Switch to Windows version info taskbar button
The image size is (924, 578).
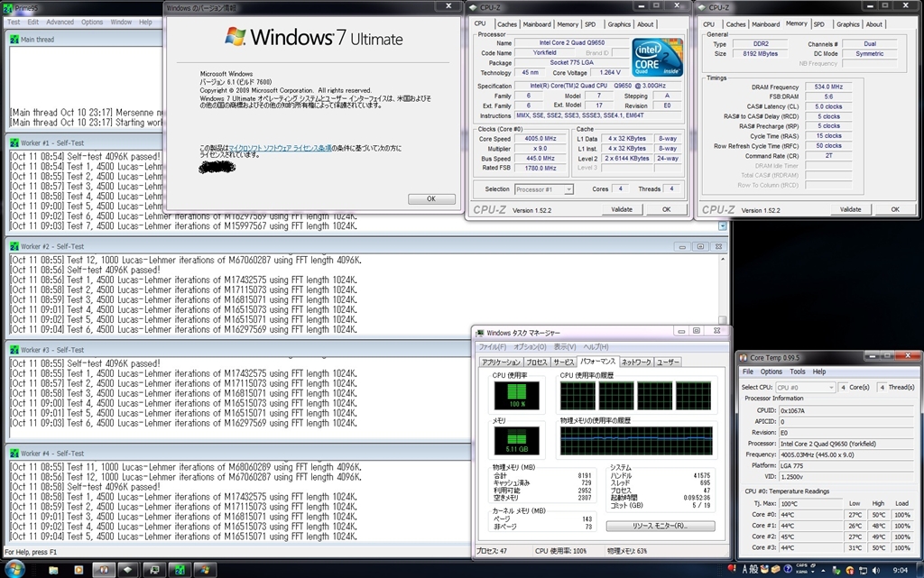coord(205,570)
